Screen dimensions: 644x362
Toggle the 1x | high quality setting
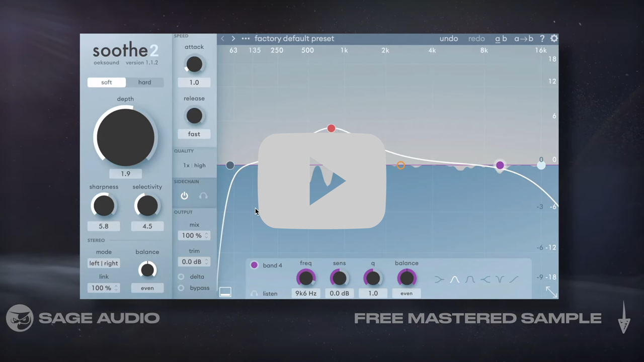[194, 165]
